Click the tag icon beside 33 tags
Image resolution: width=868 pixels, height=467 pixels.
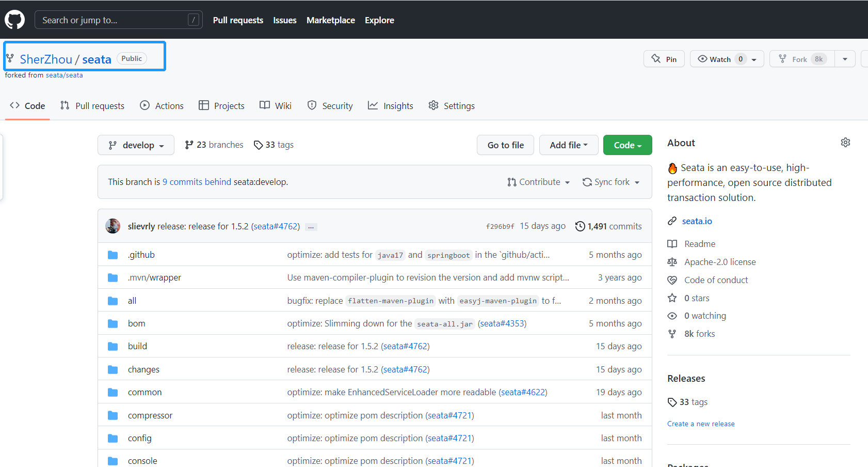click(258, 145)
